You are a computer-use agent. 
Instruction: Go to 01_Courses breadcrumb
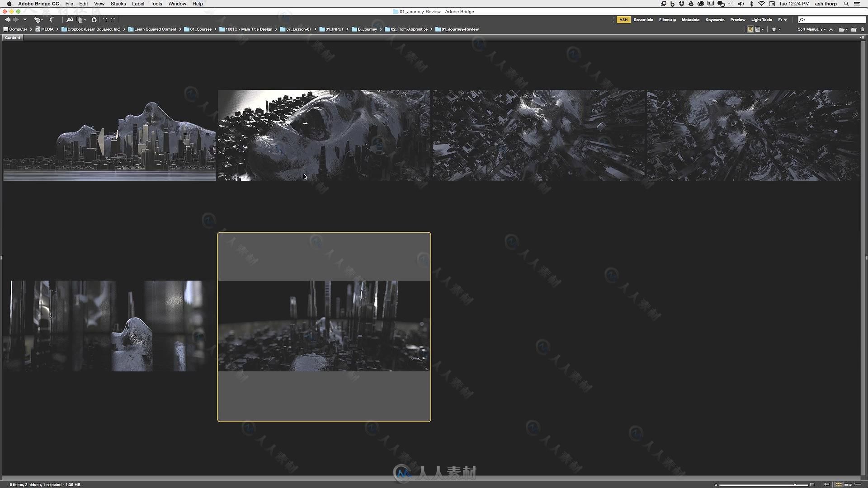198,29
